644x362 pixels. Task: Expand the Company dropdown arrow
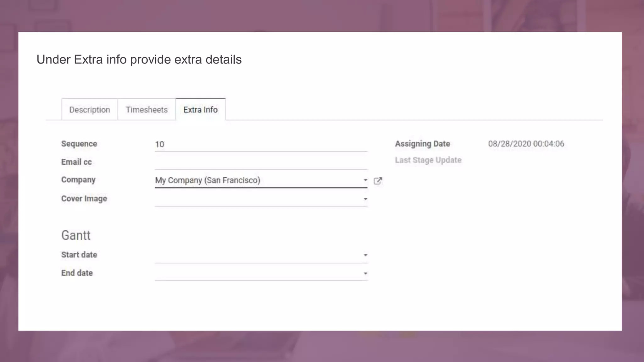[365, 180]
